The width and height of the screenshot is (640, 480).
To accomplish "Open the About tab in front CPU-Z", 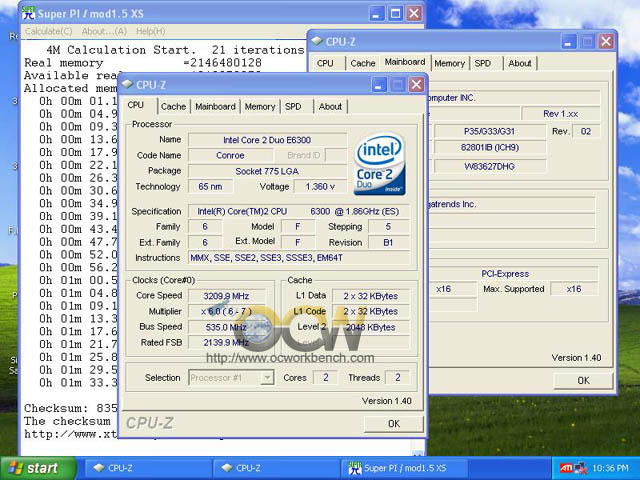I will 330,107.
